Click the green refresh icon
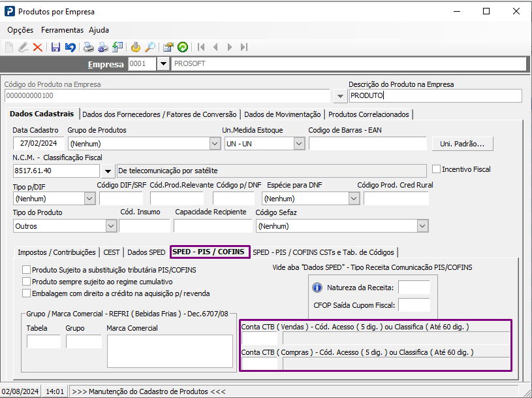The width and height of the screenshot is (532, 398). pos(183,47)
